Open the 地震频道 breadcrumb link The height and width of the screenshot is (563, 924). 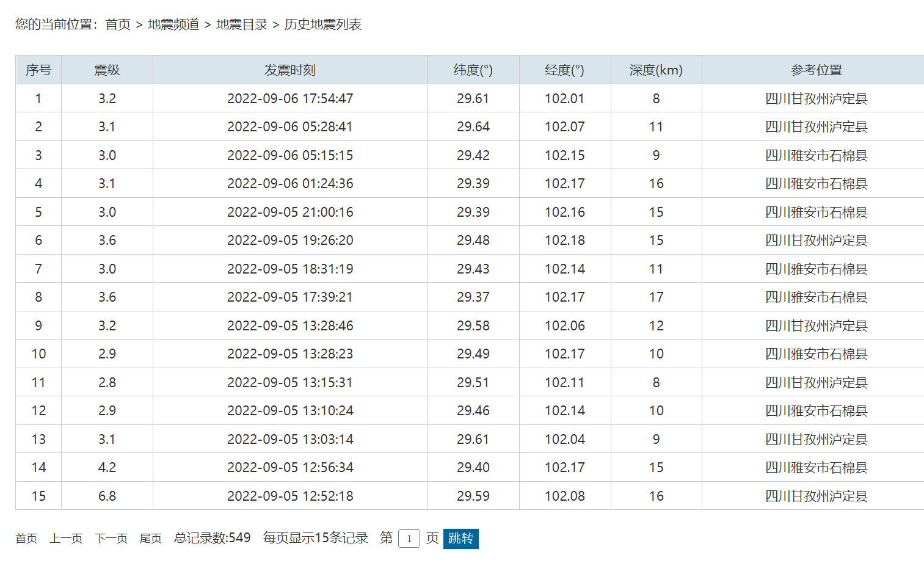[x=173, y=24]
